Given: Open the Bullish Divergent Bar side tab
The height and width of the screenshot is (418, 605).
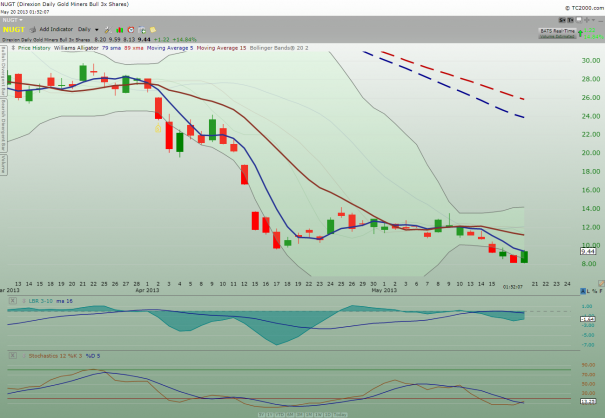Looking at the screenshot, I should point(3,70).
